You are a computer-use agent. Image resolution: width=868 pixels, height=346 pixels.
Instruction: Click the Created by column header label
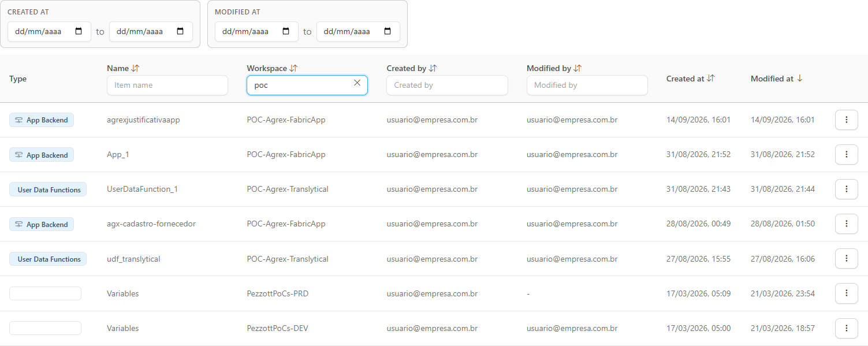(x=407, y=68)
